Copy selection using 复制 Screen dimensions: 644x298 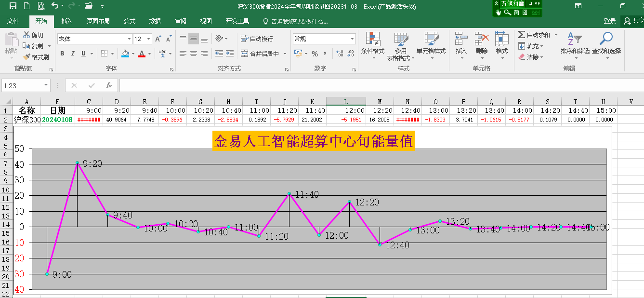pos(33,46)
